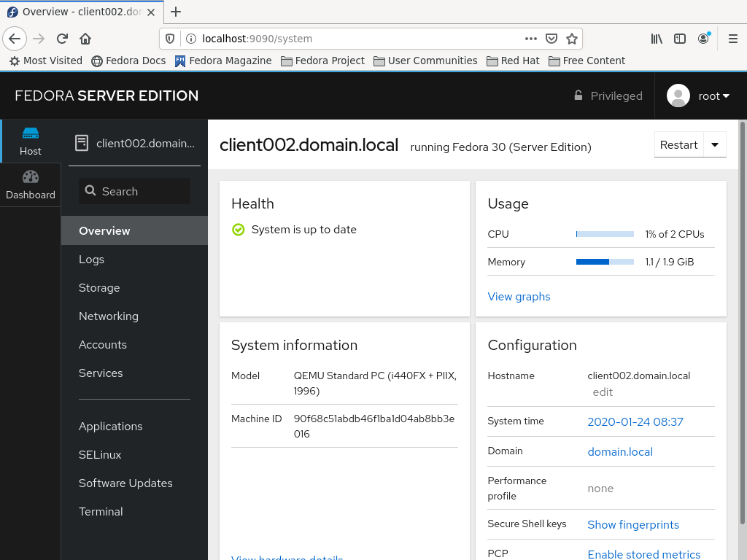Open SELinux in sidebar menu
This screenshot has width=747, height=560.
134,455
